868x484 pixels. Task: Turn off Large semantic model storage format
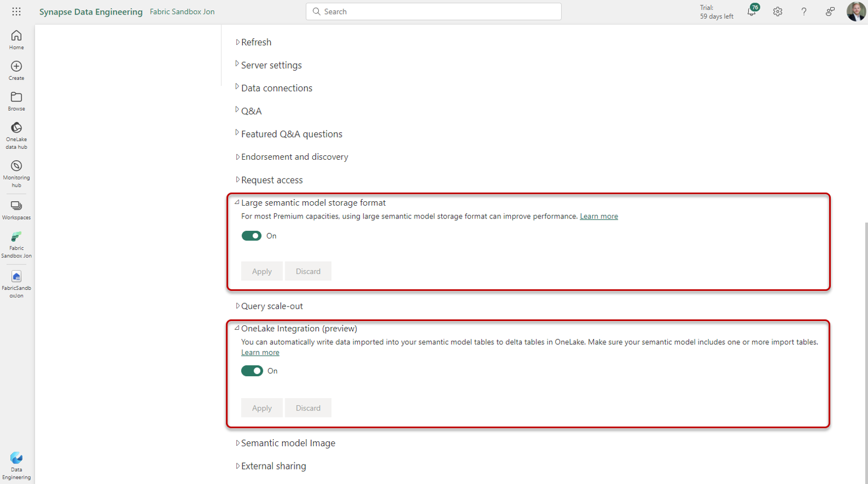251,236
